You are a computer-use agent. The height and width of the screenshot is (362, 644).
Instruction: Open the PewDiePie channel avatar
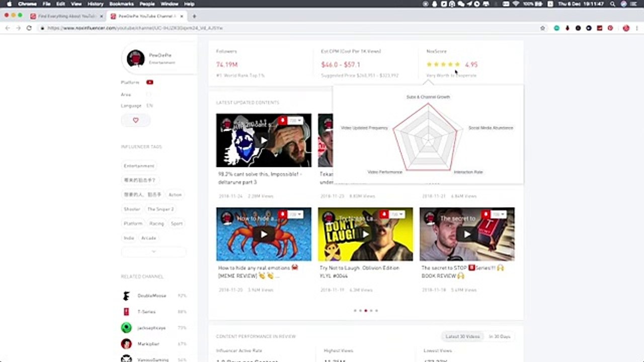(136, 58)
